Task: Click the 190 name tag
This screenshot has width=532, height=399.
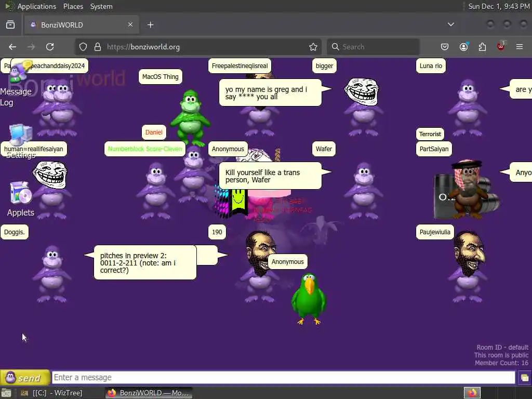Action: click(x=217, y=232)
